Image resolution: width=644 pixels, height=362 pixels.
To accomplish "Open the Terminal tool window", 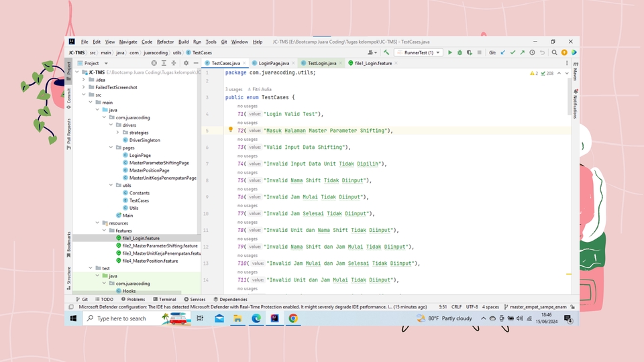I will tap(164, 300).
